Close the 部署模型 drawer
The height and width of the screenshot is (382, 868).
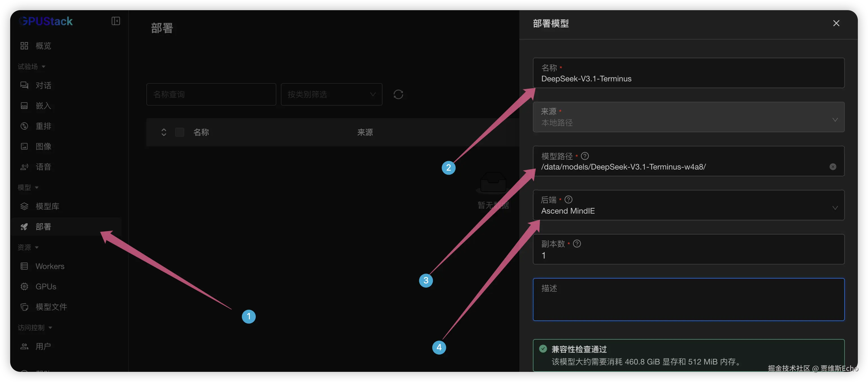click(836, 23)
